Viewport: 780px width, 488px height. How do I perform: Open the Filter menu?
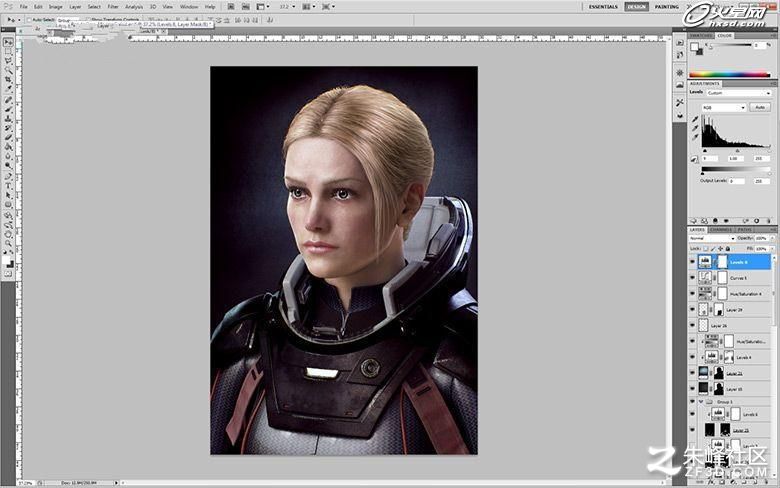click(x=113, y=7)
